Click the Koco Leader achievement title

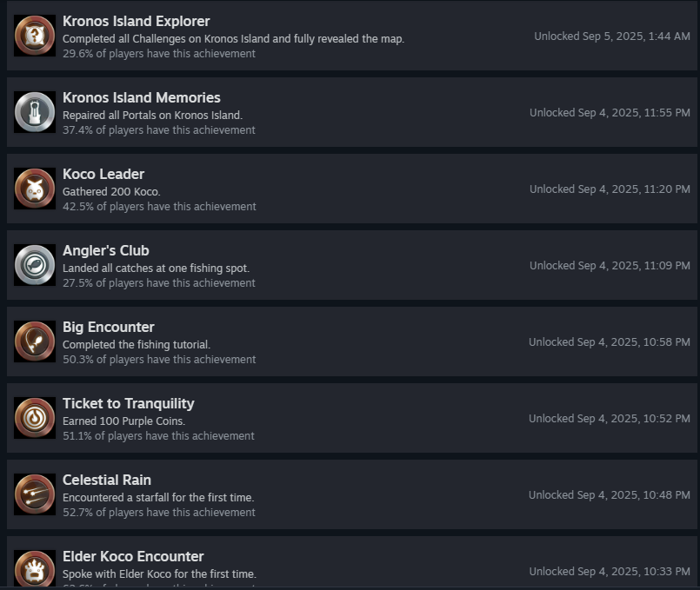103,174
